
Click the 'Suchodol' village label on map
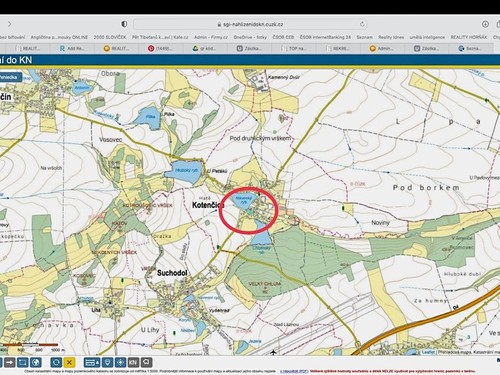(x=172, y=273)
